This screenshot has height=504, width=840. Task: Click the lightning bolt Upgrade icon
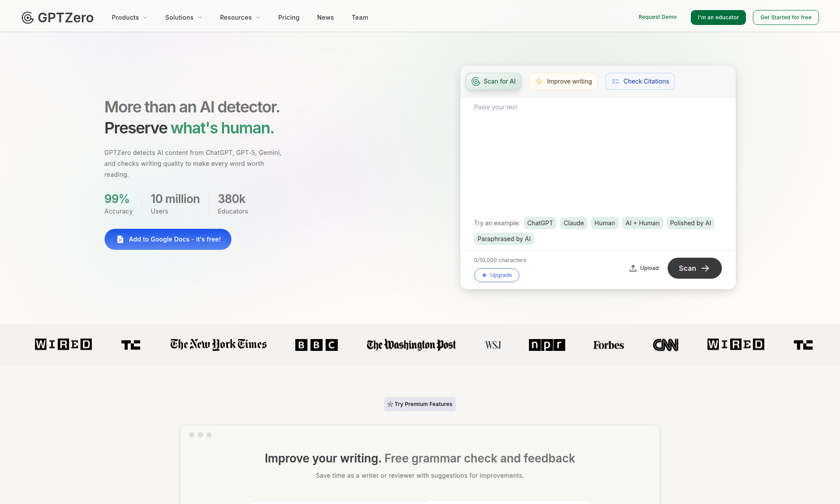point(484,275)
